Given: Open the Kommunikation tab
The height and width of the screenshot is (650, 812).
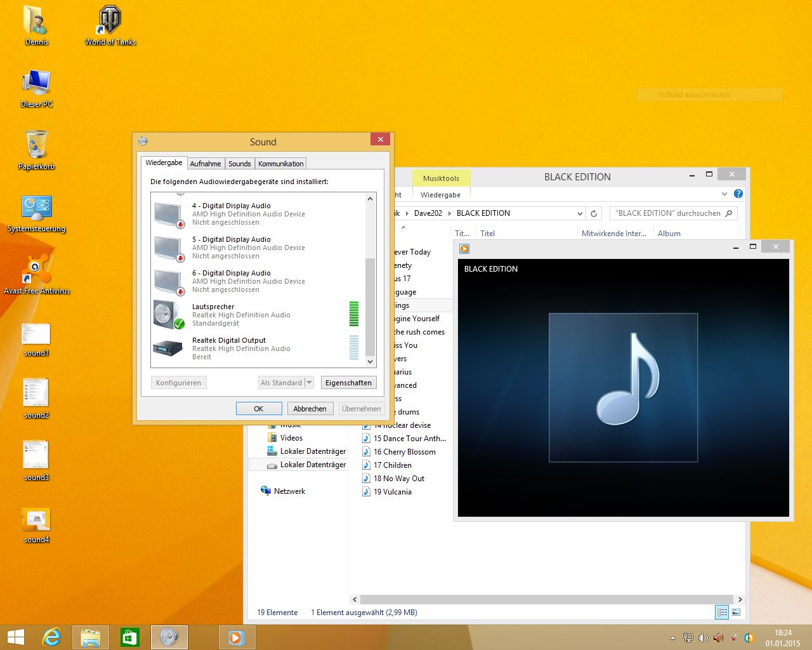Looking at the screenshot, I should pos(280,164).
